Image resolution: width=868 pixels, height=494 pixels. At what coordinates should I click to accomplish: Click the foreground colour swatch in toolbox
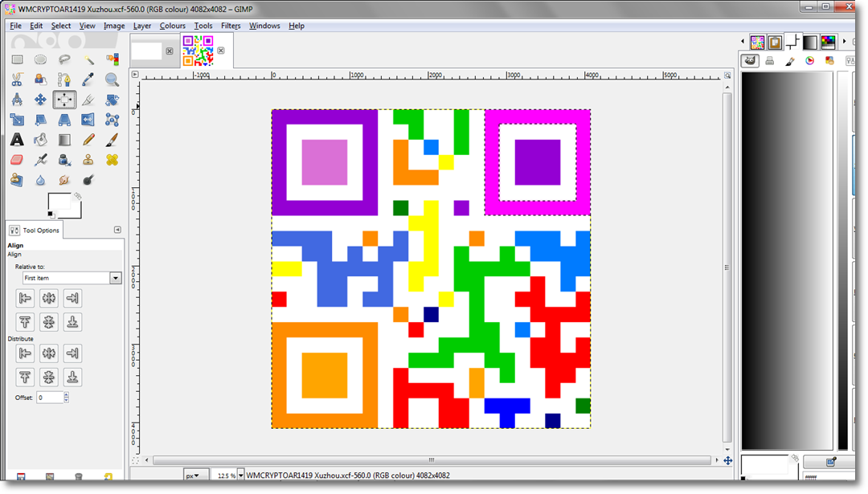coord(58,202)
